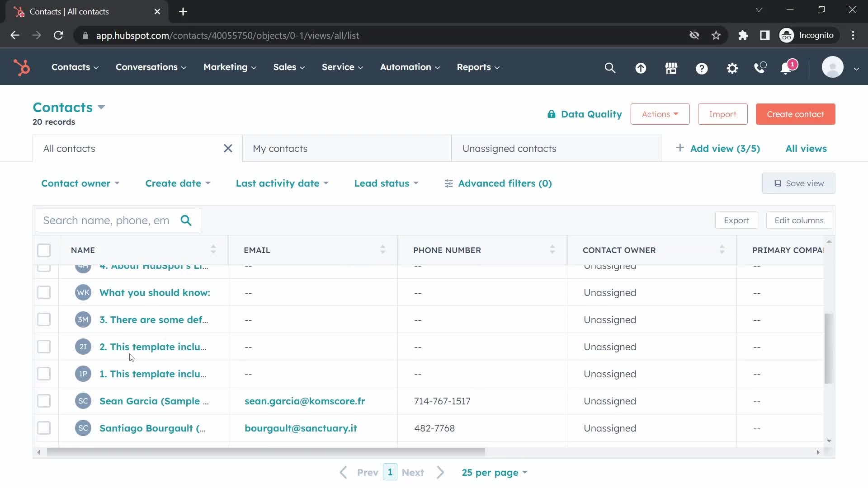The width and height of the screenshot is (868, 488).
Task: Open the Chrome three-dot menu
Action: point(853,35)
